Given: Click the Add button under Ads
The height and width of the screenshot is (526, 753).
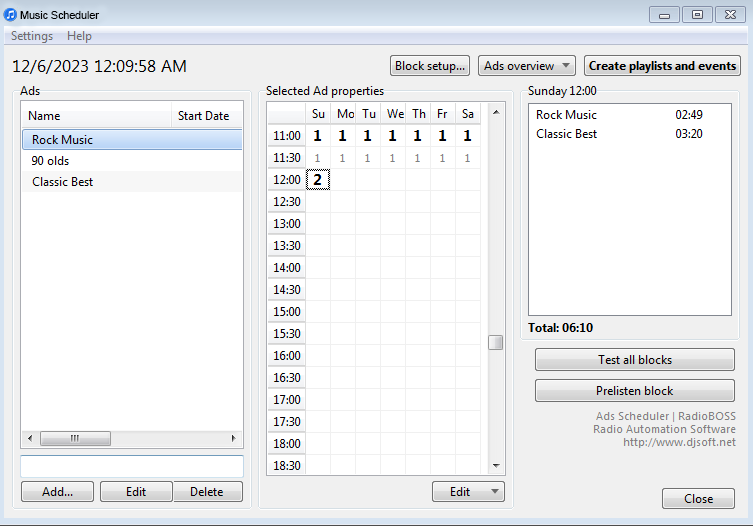Looking at the screenshot, I should [57, 492].
